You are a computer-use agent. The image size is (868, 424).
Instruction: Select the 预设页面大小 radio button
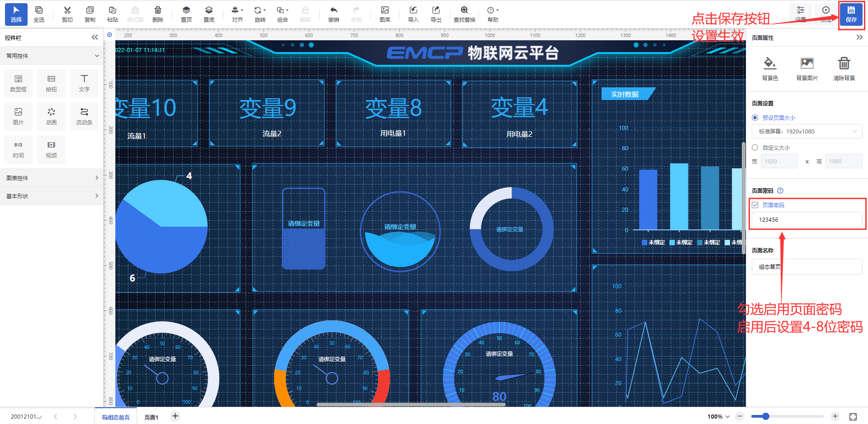(755, 118)
